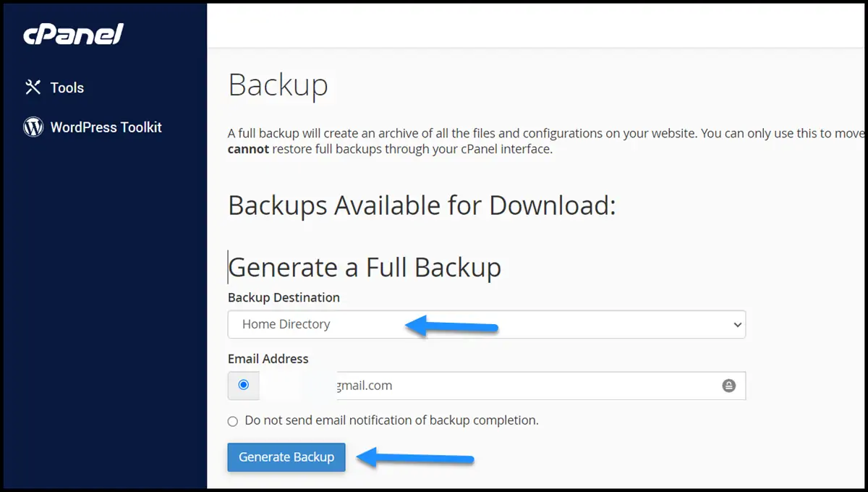Open the Backup Destination dropdown
868x492 pixels.
tap(486, 324)
